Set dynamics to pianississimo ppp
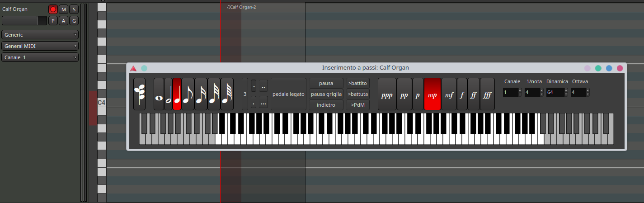The width and height of the screenshot is (644, 203). click(x=387, y=94)
